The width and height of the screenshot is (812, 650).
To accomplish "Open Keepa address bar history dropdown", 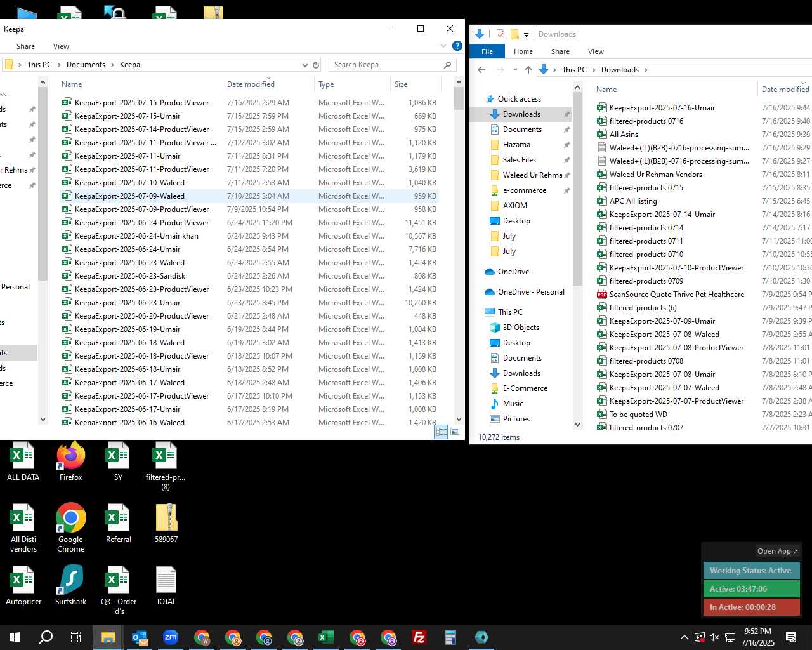I will (x=304, y=65).
